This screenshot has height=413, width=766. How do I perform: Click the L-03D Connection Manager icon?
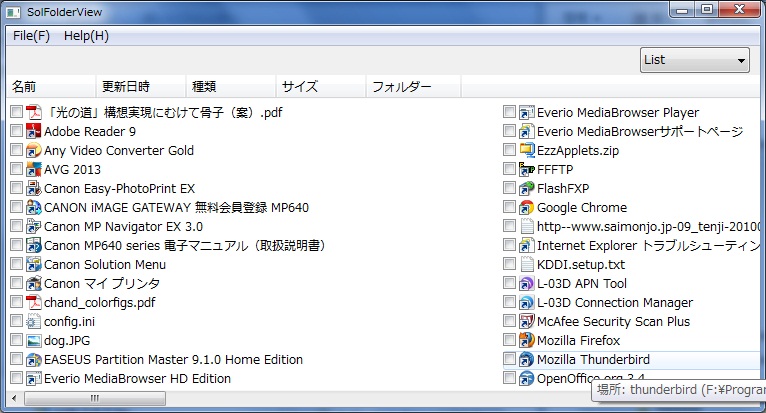coord(527,303)
